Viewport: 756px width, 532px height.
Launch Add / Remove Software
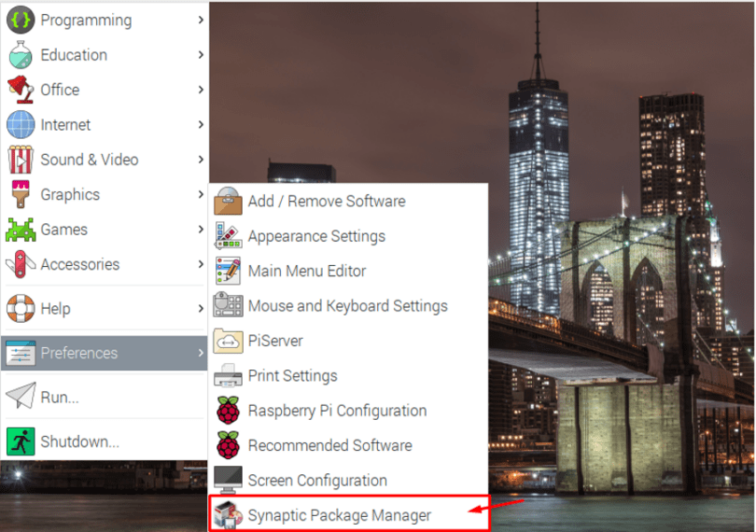click(348, 201)
